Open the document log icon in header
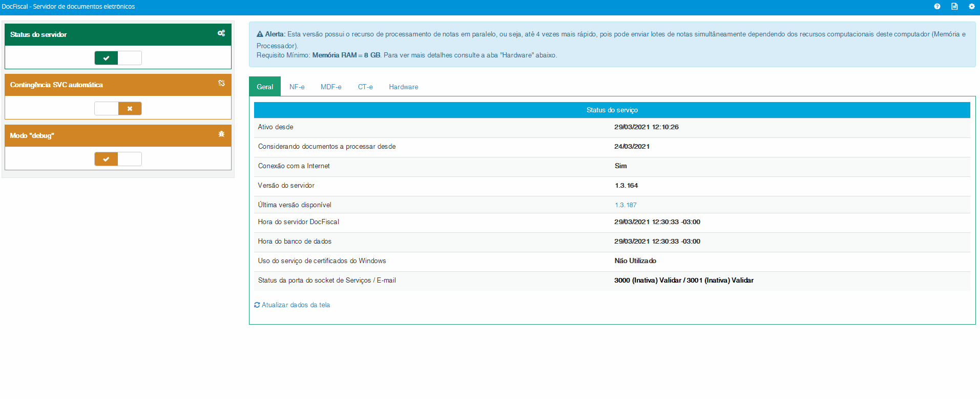 pyautogui.click(x=954, y=7)
